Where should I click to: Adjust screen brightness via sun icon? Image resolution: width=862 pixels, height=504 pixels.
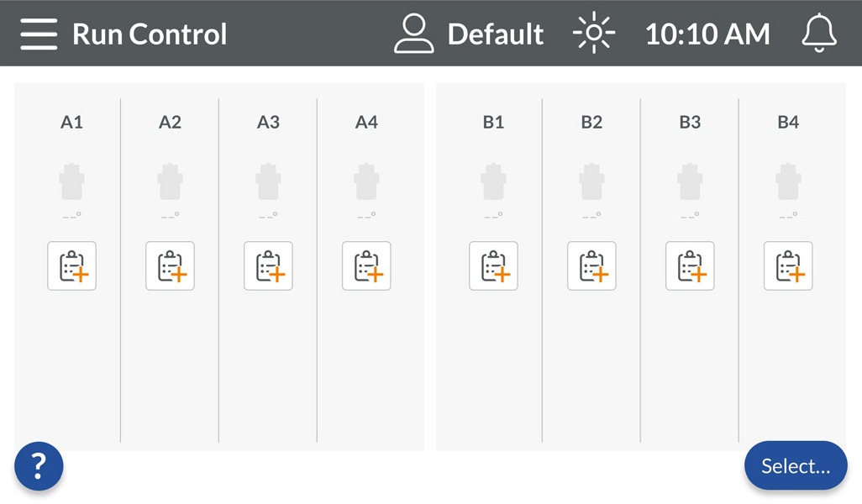pyautogui.click(x=594, y=33)
